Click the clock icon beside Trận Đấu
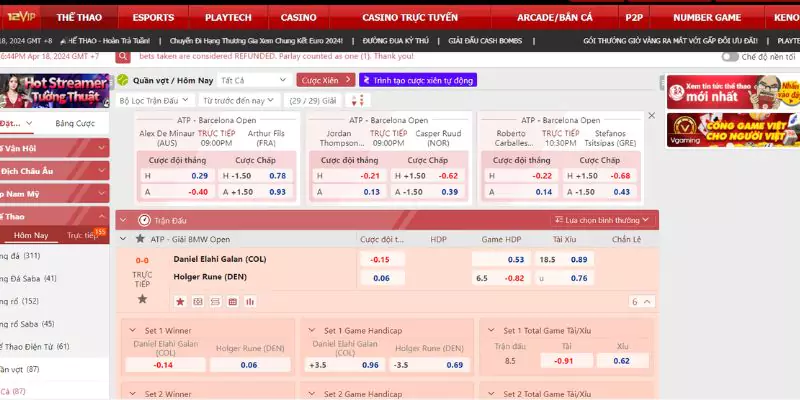The width and height of the screenshot is (800, 400). [144, 219]
